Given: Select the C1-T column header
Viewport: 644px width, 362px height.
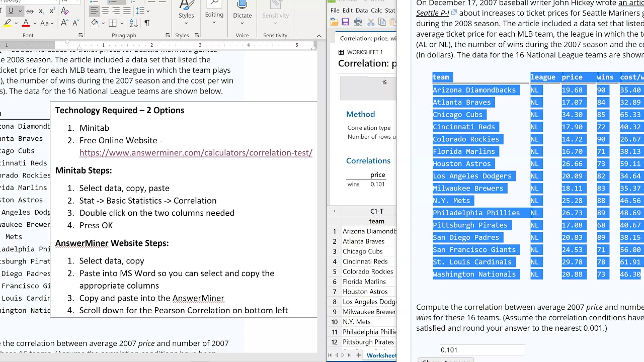Looking at the screenshot, I should (x=376, y=212).
